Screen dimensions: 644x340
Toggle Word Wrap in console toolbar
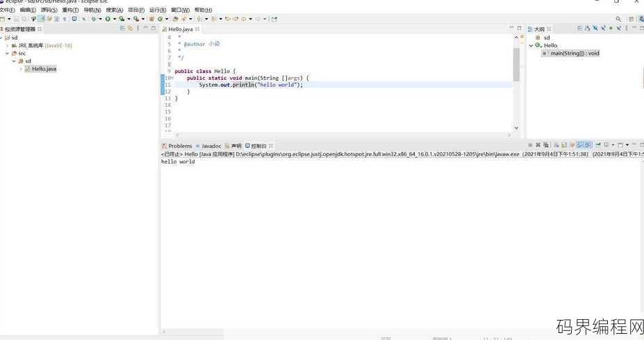[x=572, y=145]
